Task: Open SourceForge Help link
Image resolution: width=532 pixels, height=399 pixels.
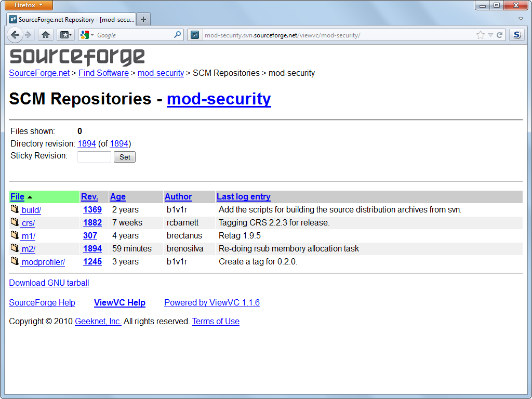Action: (x=42, y=303)
